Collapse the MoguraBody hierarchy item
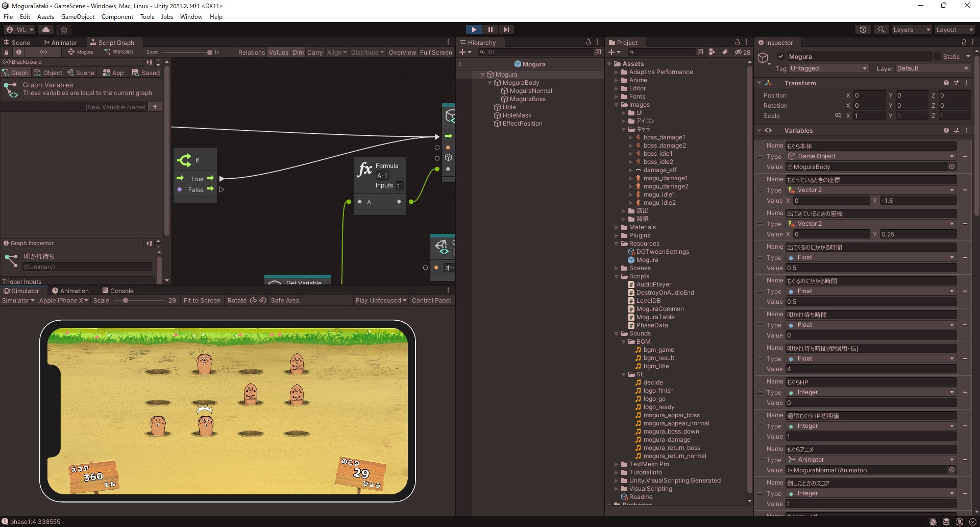 pyautogui.click(x=490, y=83)
